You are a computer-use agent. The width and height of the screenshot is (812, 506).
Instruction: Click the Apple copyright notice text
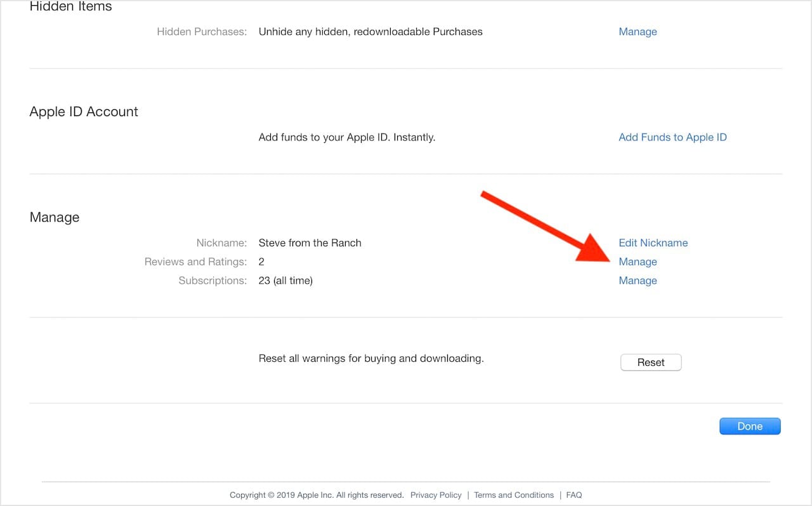click(317, 495)
